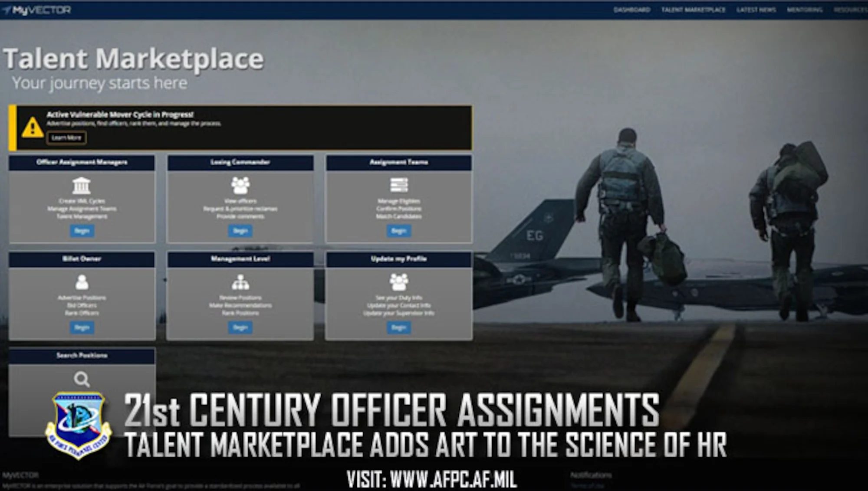
Task: Open the Talent Marketplace nav item
Action: click(693, 10)
